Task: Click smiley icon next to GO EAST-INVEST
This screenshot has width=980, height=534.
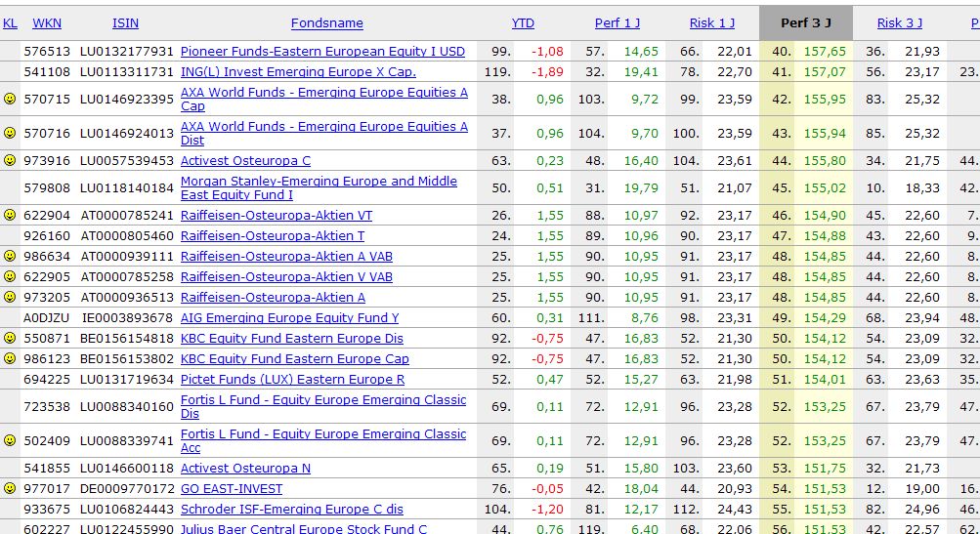Action: point(10,488)
